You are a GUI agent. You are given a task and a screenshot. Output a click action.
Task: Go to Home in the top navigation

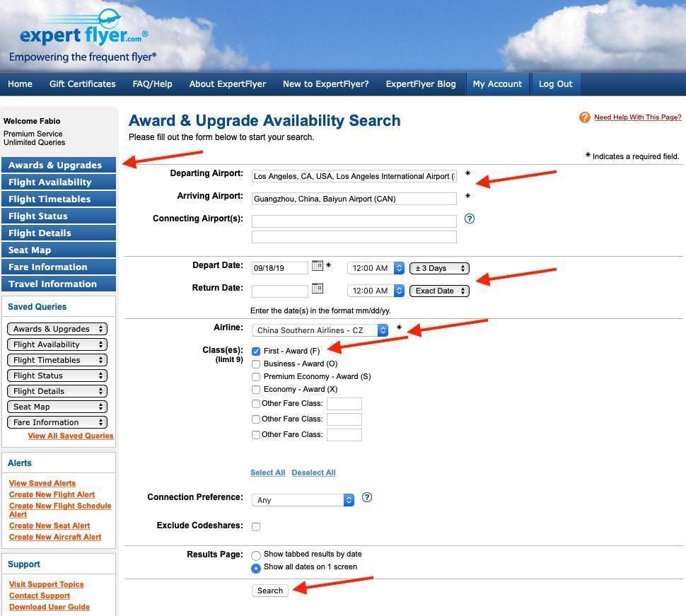pos(20,84)
